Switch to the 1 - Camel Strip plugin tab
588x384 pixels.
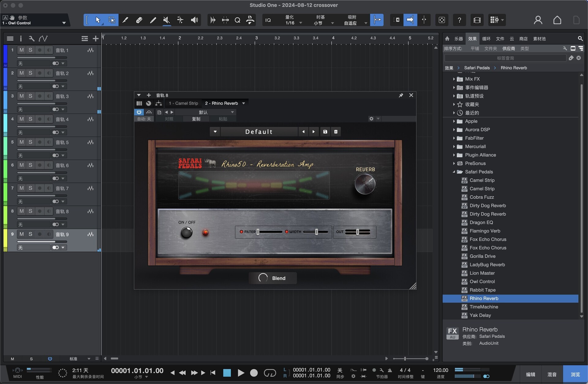pyautogui.click(x=183, y=103)
